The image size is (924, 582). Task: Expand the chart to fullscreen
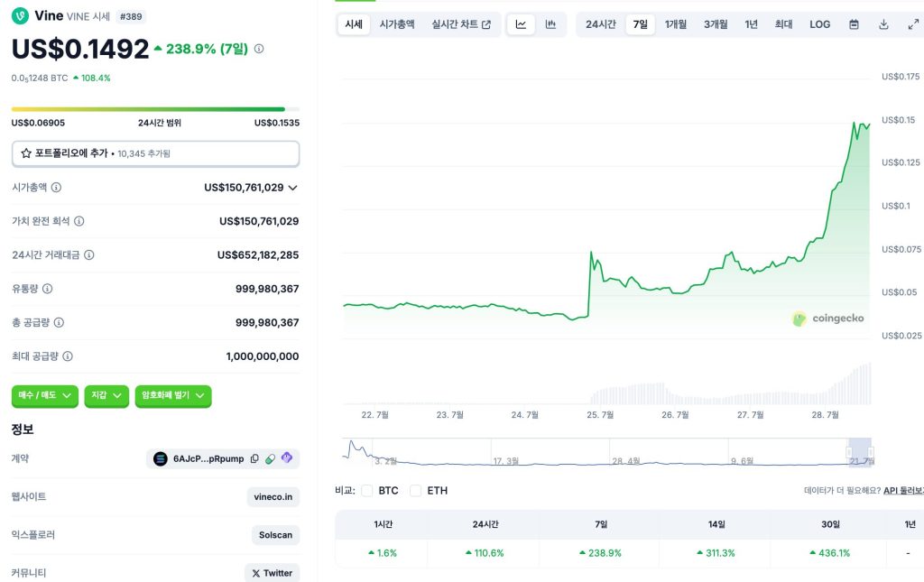point(913,24)
